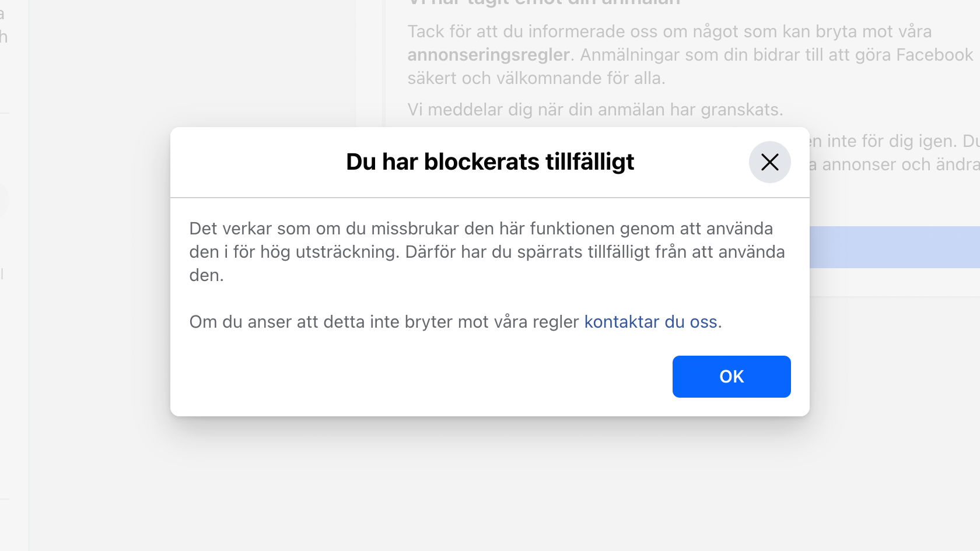This screenshot has height=551, width=980.
Task: Open the bold 'annonseringsregler' link
Action: point(488,55)
